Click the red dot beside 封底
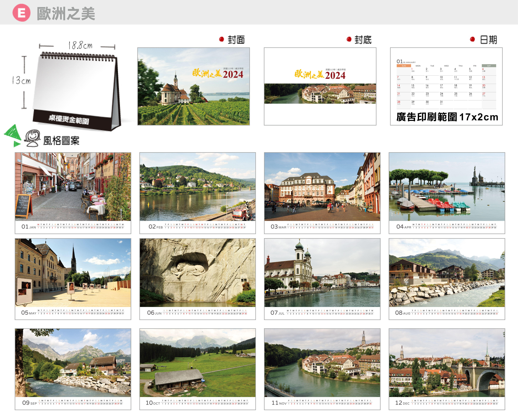 (349, 39)
